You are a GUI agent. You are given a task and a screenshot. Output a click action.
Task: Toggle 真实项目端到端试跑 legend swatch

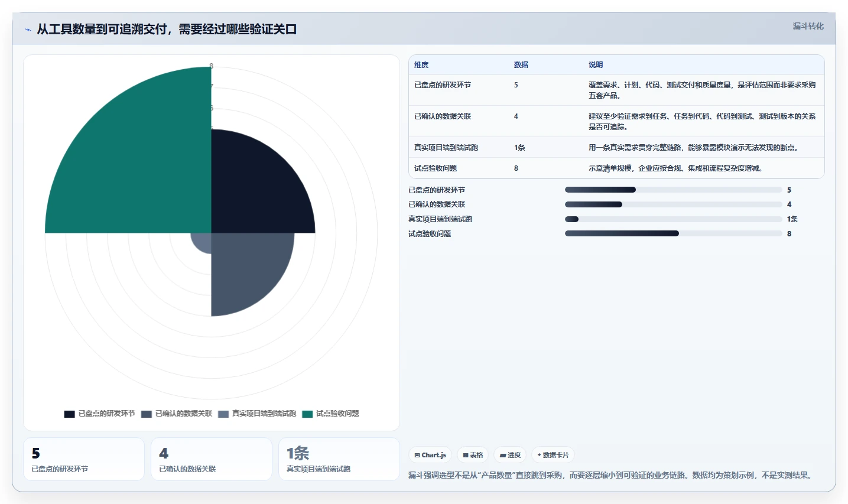(x=223, y=414)
